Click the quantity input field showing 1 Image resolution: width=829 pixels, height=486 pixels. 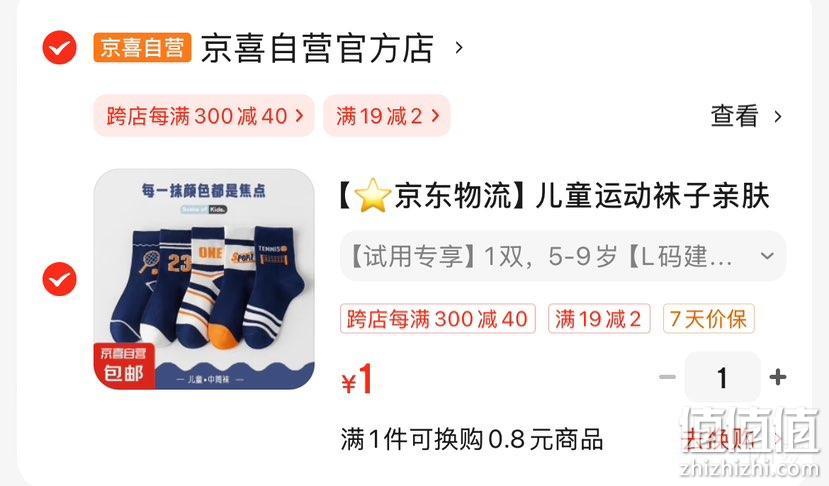(x=723, y=377)
